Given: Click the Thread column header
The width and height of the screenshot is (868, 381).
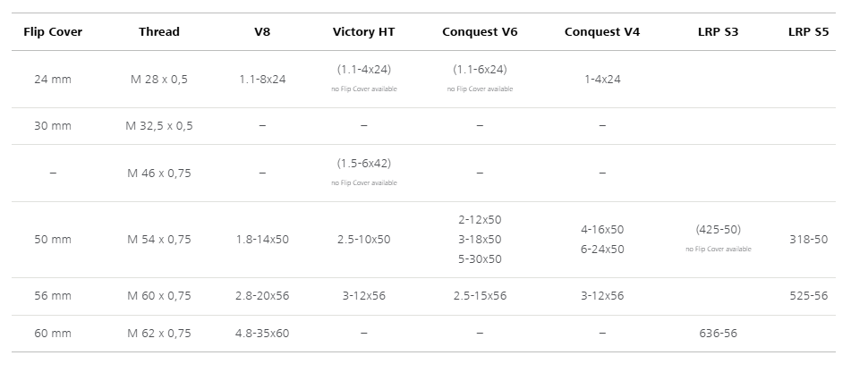Looking at the screenshot, I should tap(159, 32).
